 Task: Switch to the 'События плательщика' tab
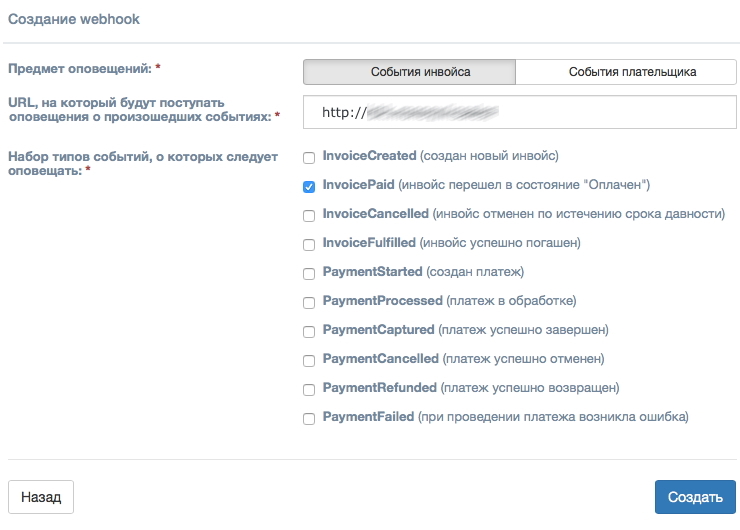click(626, 72)
